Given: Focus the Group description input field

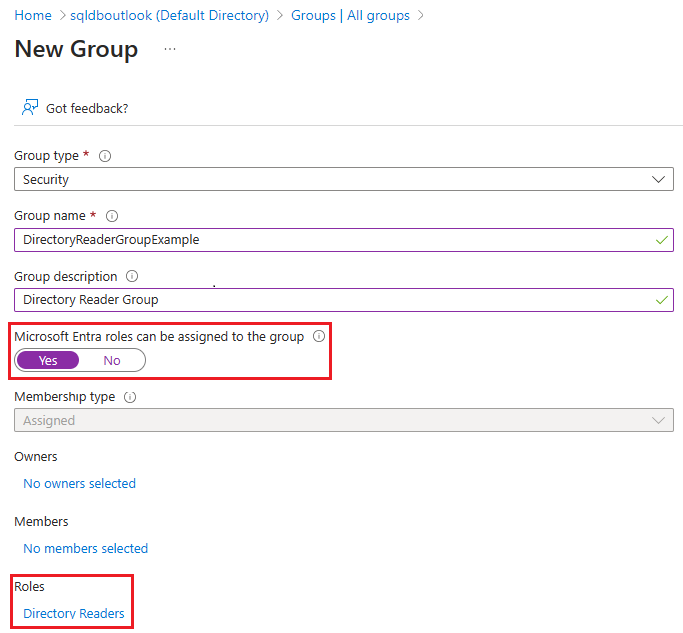Looking at the screenshot, I should pyautogui.click(x=344, y=300).
